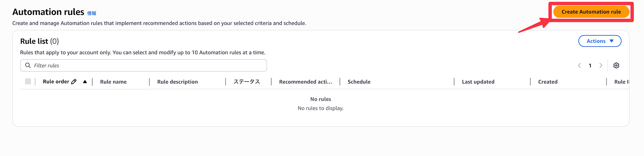
Task: Click the Filter rules search field
Action: point(148,65)
